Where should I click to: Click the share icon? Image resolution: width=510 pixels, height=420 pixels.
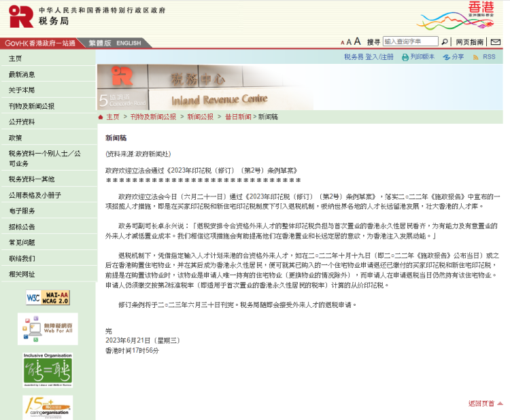click(447, 57)
